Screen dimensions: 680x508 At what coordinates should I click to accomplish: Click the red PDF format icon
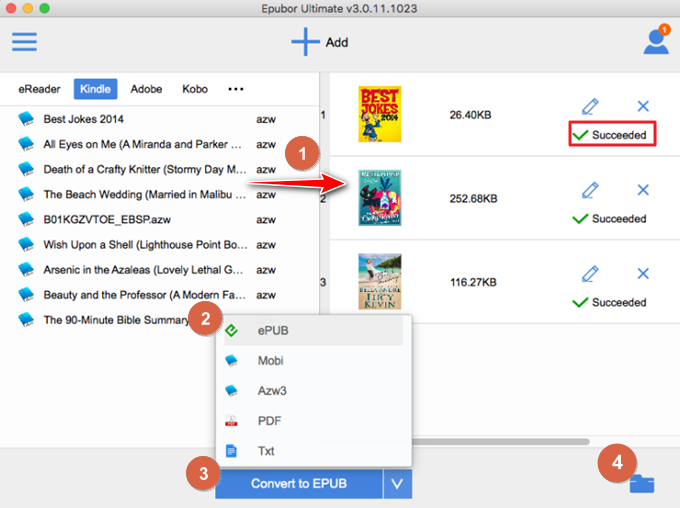point(231,421)
